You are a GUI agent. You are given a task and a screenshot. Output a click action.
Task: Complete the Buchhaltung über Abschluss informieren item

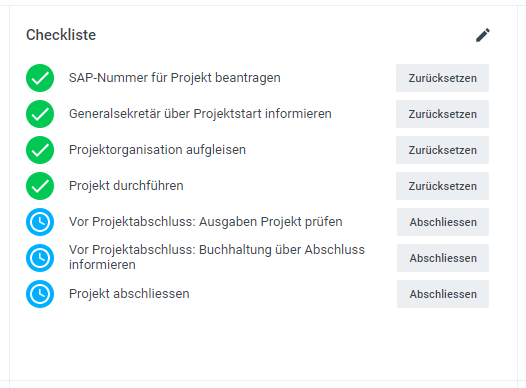click(443, 258)
